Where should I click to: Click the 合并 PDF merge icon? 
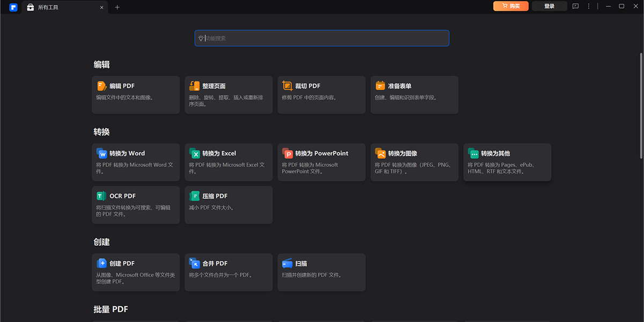point(194,264)
